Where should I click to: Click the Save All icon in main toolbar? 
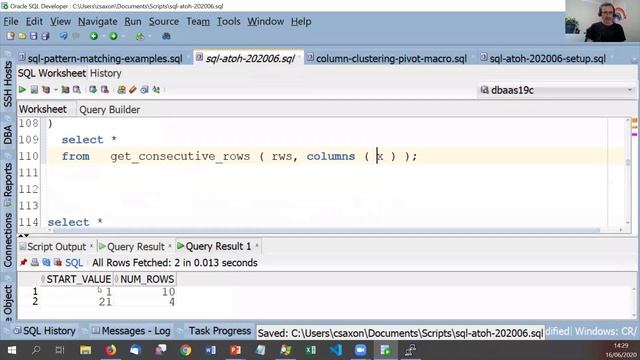[x=45, y=36]
